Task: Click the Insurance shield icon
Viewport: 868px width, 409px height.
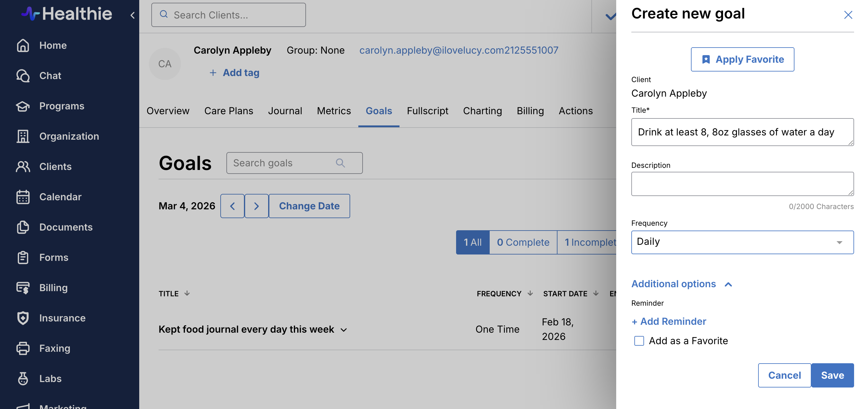Action: [23, 318]
